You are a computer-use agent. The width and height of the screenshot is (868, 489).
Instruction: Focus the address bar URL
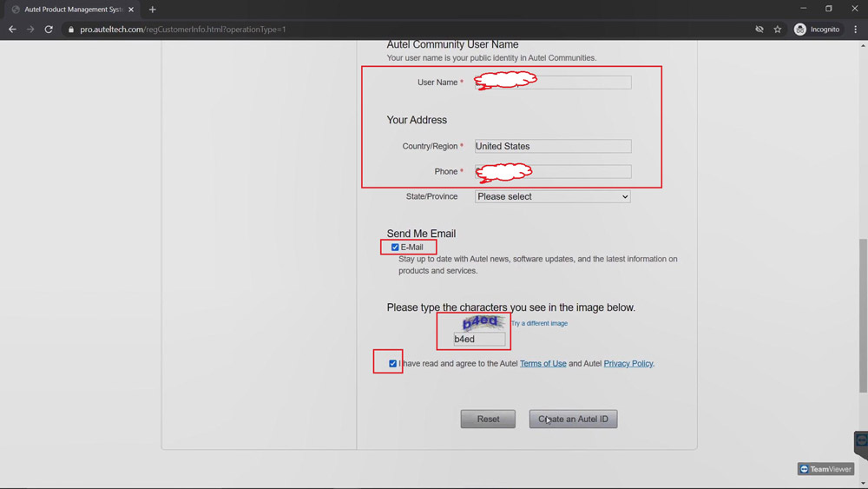point(182,30)
